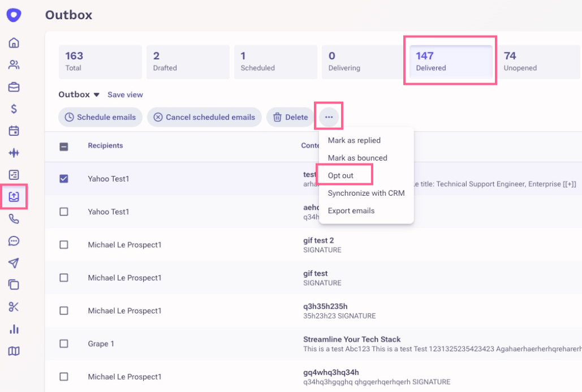Open the Sequences paper plane sidebar icon
582x392 pixels.
point(14,263)
